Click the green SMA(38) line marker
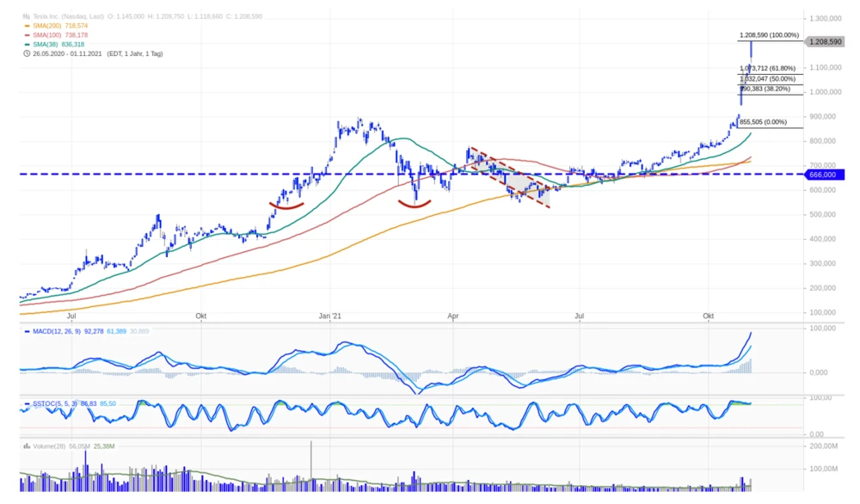Screen dimensions: 860x504 (26, 44)
